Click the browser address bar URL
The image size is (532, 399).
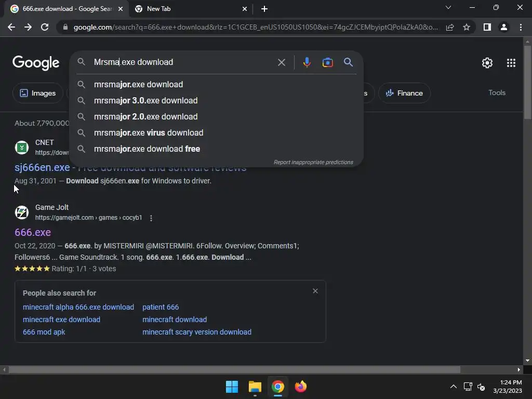pyautogui.click(x=256, y=27)
